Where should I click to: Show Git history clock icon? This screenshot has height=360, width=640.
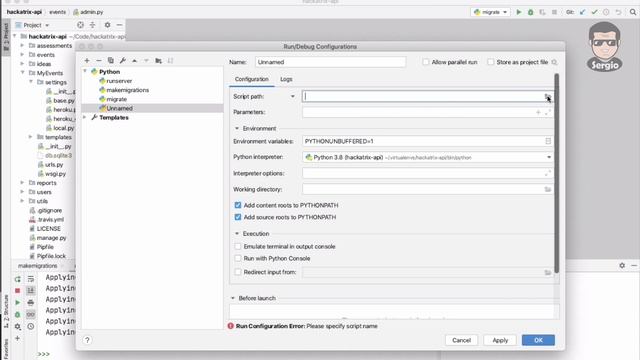[x=606, y=12]
